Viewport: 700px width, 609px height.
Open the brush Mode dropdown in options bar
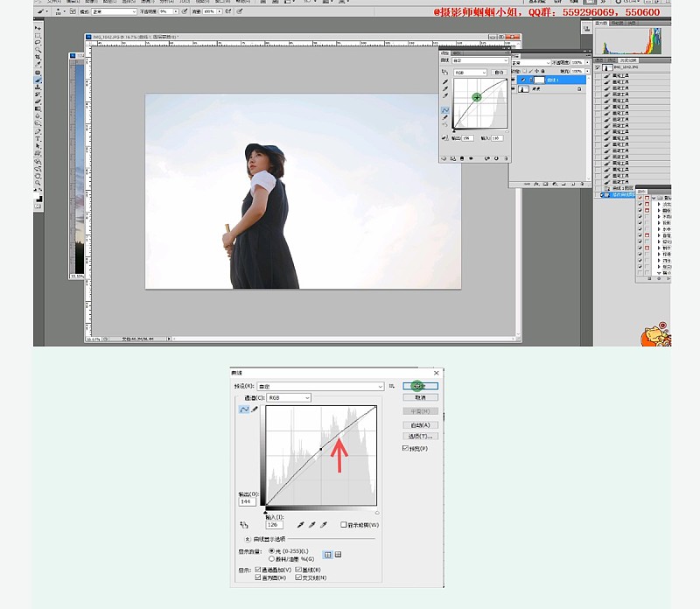(x=114, y=11)
